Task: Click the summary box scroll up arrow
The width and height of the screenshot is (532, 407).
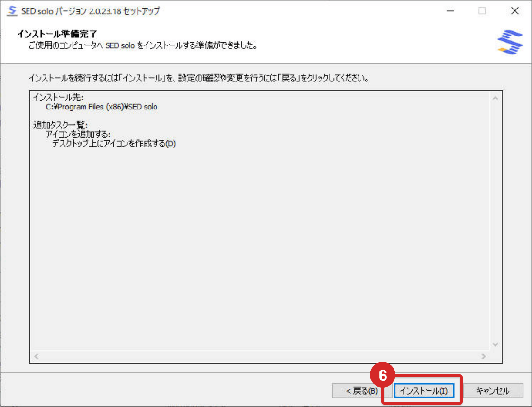Action: tap(495, 99)
